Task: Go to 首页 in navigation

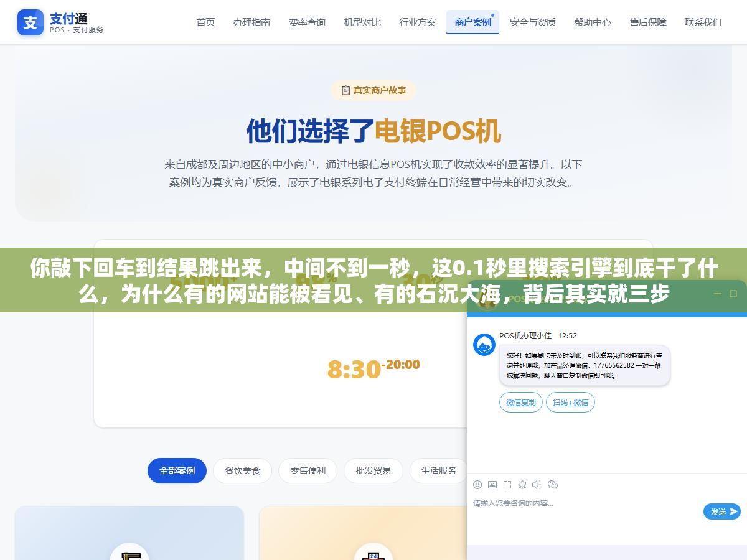Action: [205, 22]
